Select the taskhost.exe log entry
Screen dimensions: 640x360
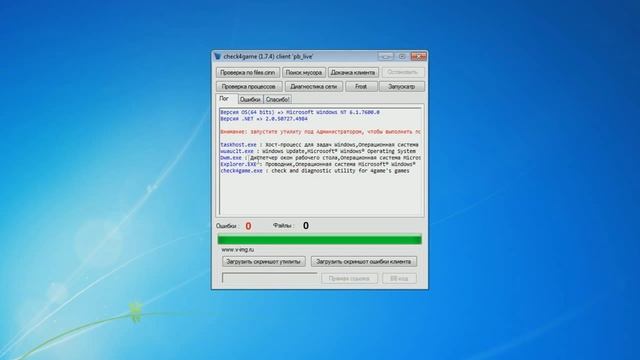point(320,144)
